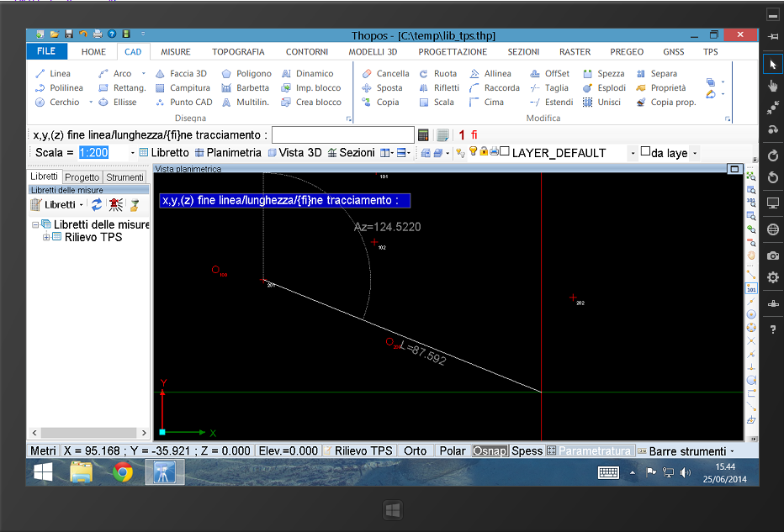Open the dropdown arrow next to da laye
This screenshot has height=532, width=784.
click(x=695, y=153)
